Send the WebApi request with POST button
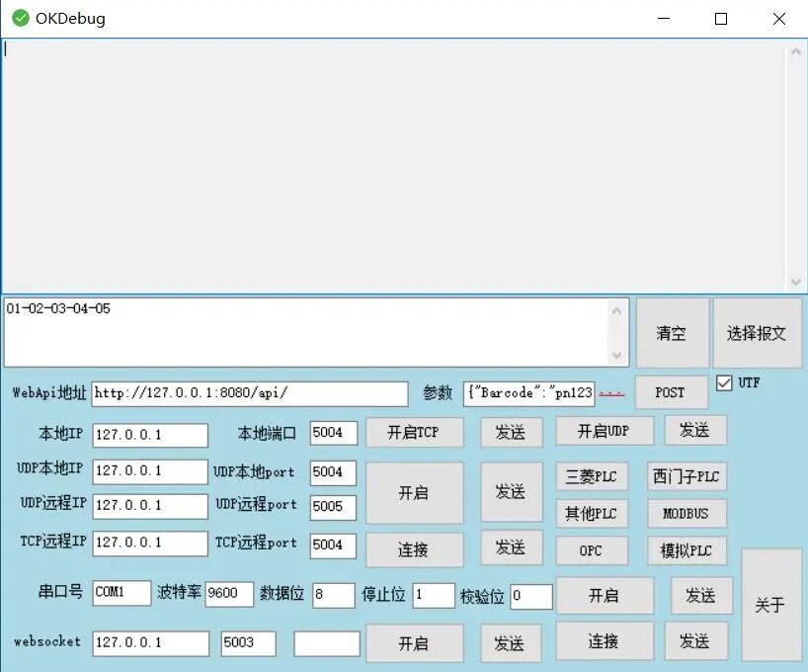The height and width of the screenshot is (672, 808). point(671,392)
